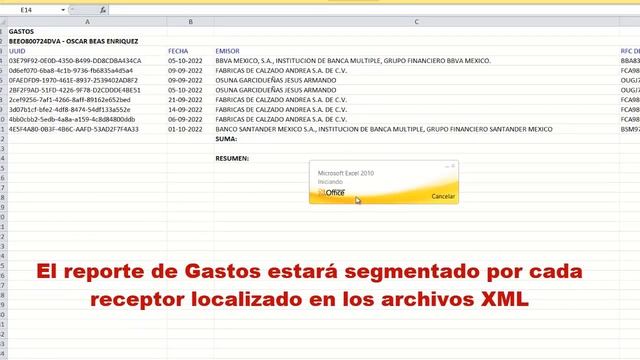Select UUID cell 0d6ef070-6ba8-4c1b-9736-fb6835a4d5a4
Image resolution: width=640 pixels, height=360 pixels.
(87, 71)
